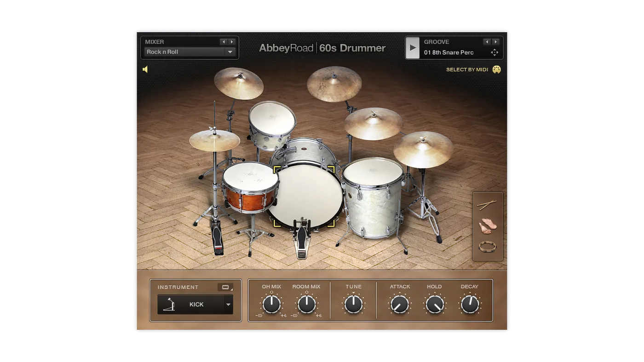The width and height of the screenshot is (644, 362).
Task: Toggle the audition speaker icon
Action: [x=145, y=69]
